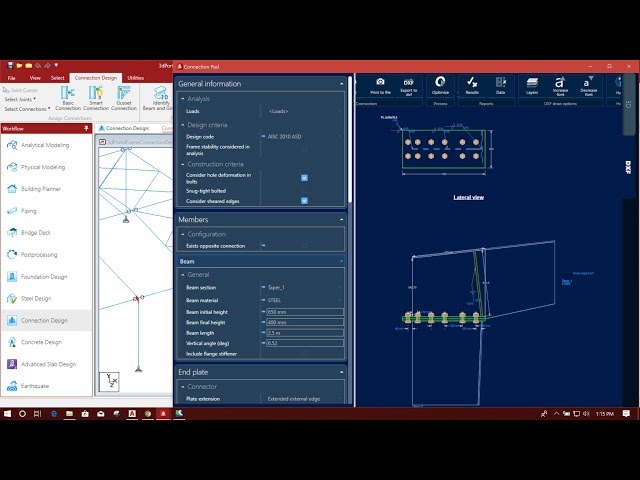Open the Utilities ribbon tab
The image size is (640, 480).
(x=136, y=78)
